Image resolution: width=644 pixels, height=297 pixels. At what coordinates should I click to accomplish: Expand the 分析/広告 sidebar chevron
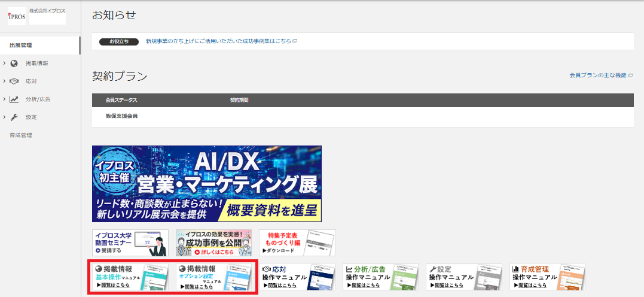(x=4, y=99)
